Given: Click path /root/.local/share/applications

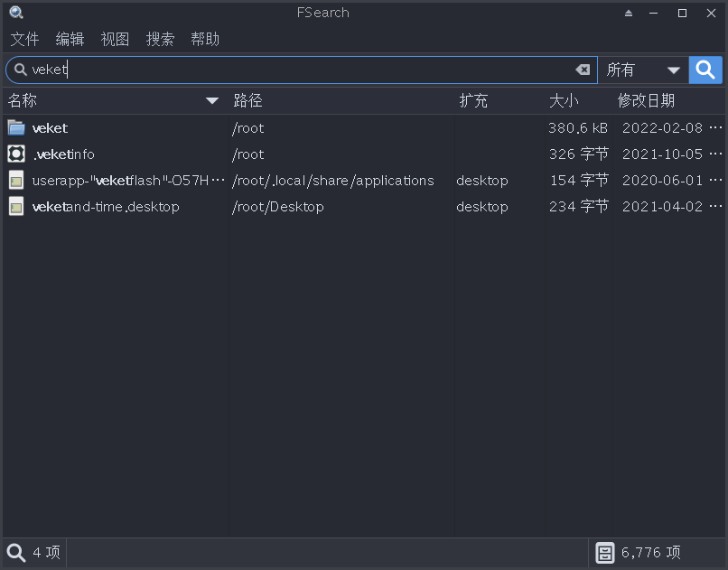Looking at the screenshot, I should coord(333,180).
